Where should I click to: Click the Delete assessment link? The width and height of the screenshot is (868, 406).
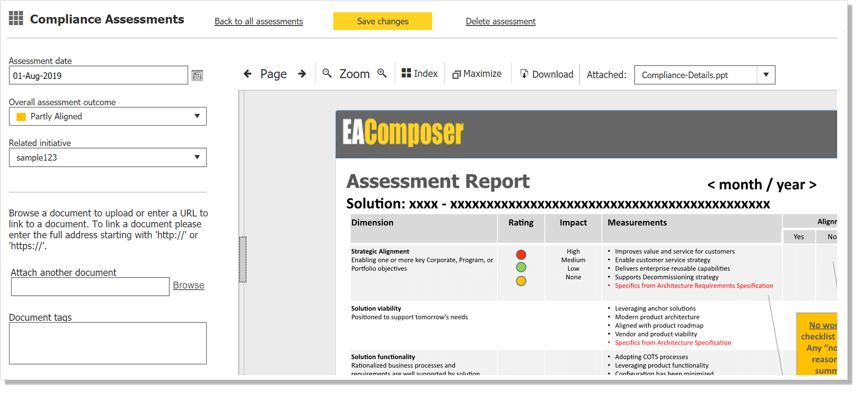tap(501, 21)
